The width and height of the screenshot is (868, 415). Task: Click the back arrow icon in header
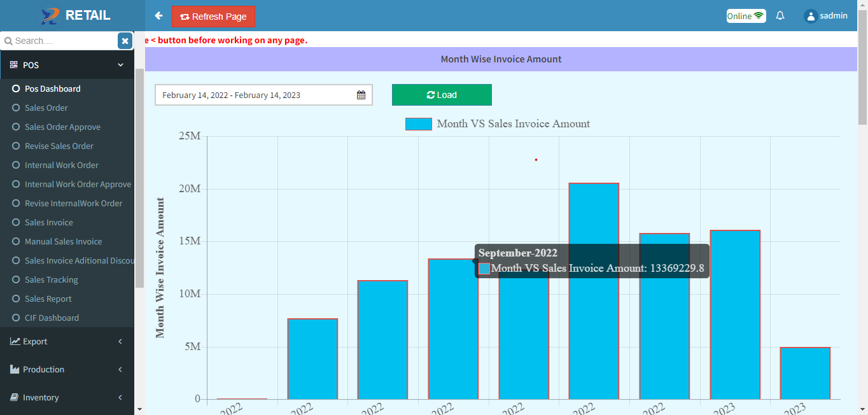click(x=158, y=16)
